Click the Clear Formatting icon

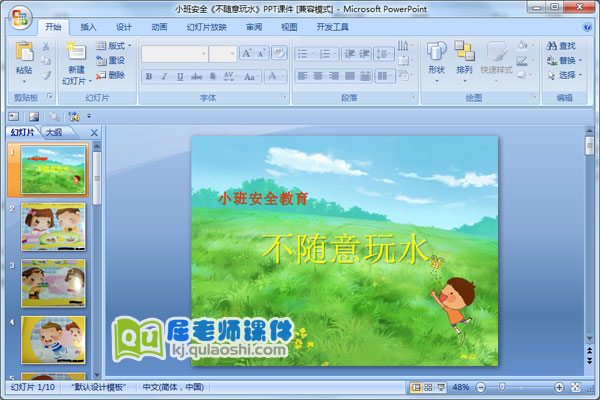(279, 53)
